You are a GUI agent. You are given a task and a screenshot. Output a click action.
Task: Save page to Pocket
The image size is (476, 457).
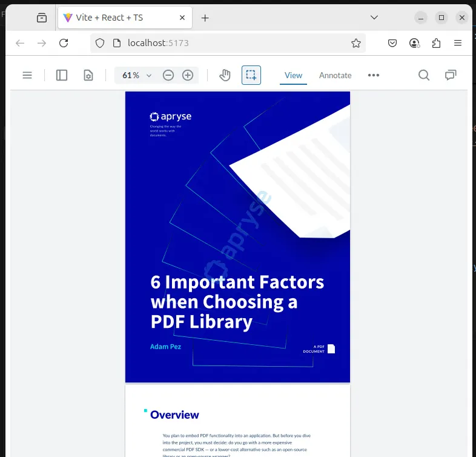[x=392, y=43]
